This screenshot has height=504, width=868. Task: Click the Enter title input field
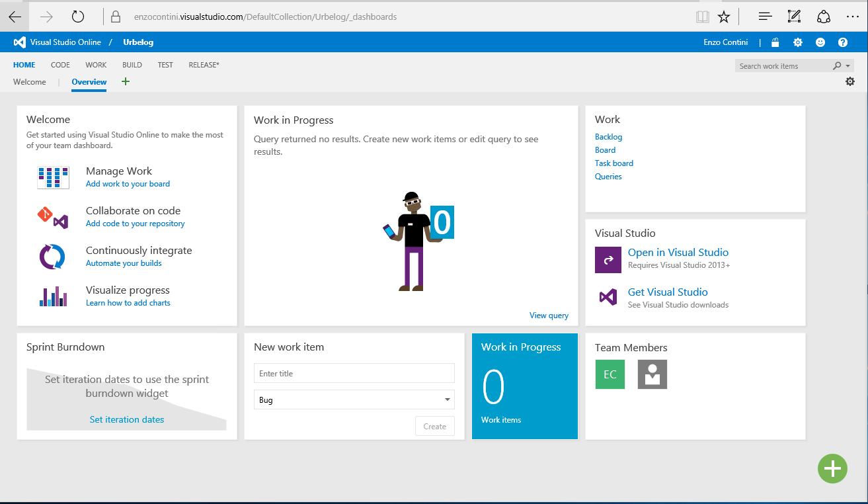(x=354, y=373)
